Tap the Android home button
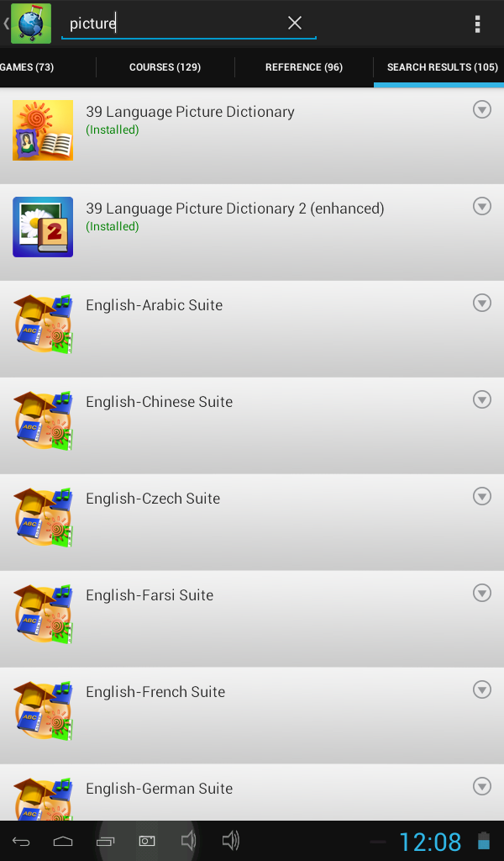The image size is (504, 861). [62, 841]
